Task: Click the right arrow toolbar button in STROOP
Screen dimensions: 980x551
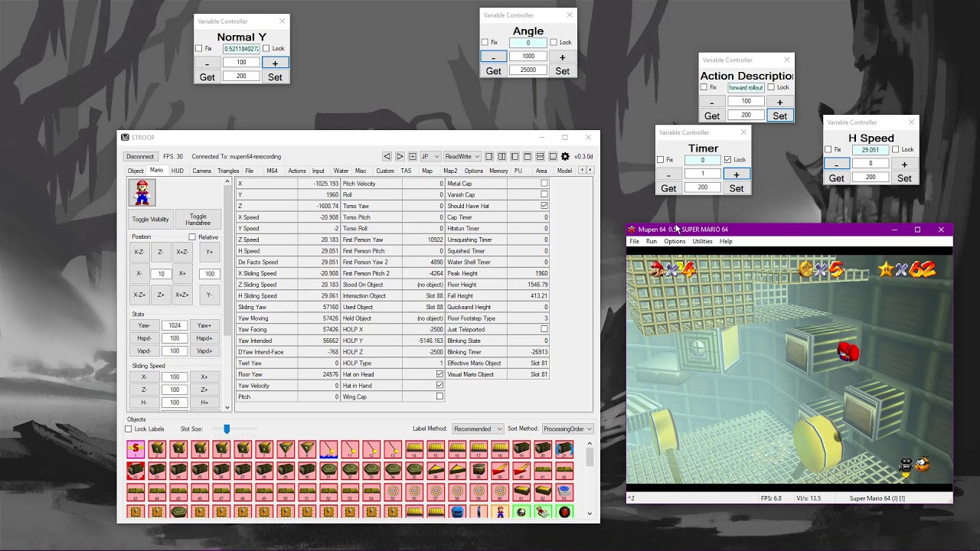Action: [400, 156]
